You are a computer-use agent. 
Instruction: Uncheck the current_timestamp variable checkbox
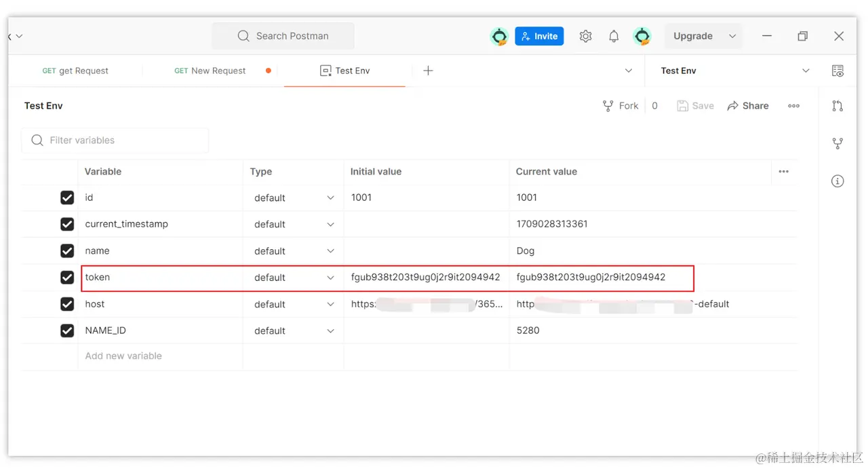pos(67,224)
